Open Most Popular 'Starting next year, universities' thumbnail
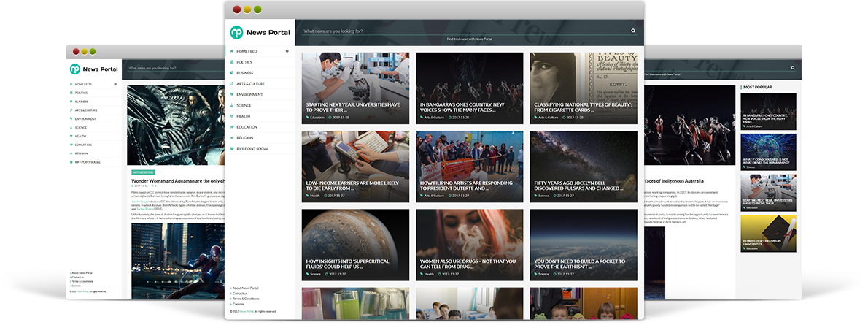The image size is (868, 325). pos(768,193)
